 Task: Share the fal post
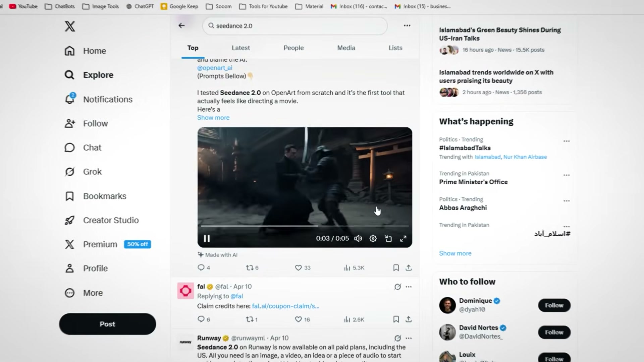click(x=409, y=319)
